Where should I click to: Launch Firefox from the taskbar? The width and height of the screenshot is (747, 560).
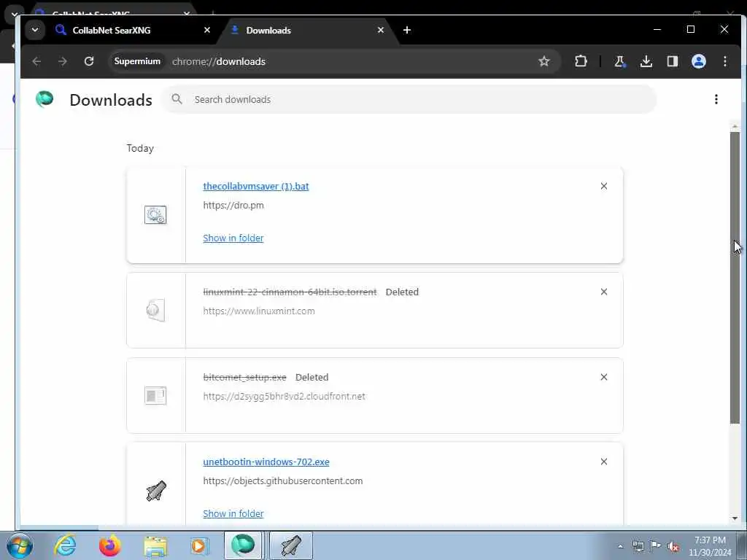pyautogui.click(x=109, y=545)
